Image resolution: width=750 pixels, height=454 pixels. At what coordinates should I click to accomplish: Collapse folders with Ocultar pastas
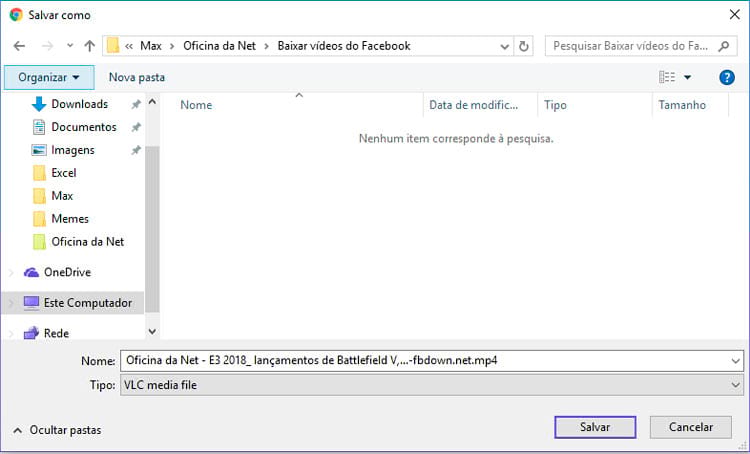[x=57, y=430]
